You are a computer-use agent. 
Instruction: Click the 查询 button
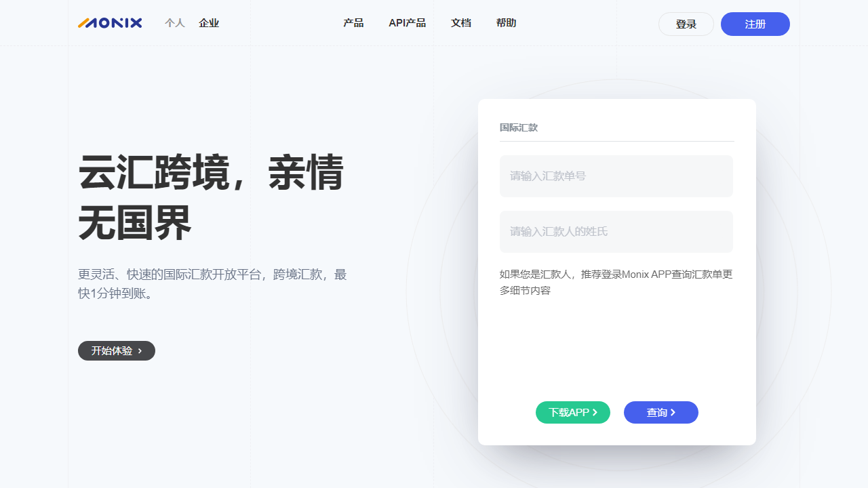[x=661, y=412]
